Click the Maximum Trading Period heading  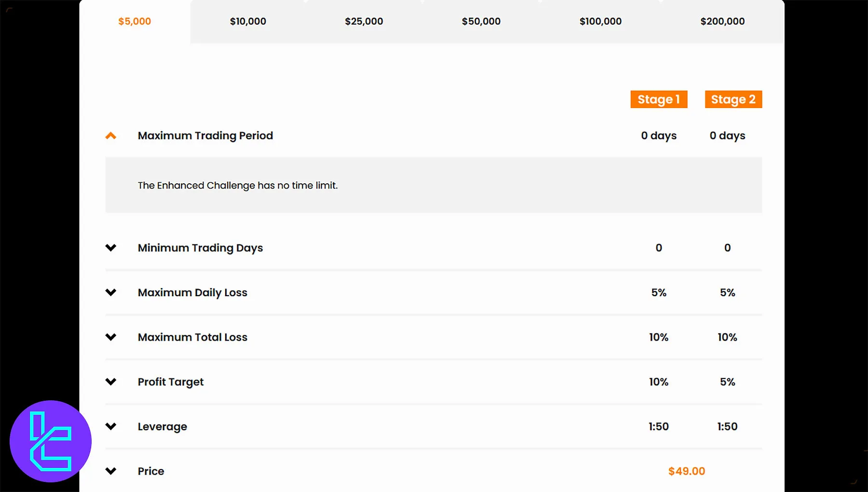tap(205, 136)
